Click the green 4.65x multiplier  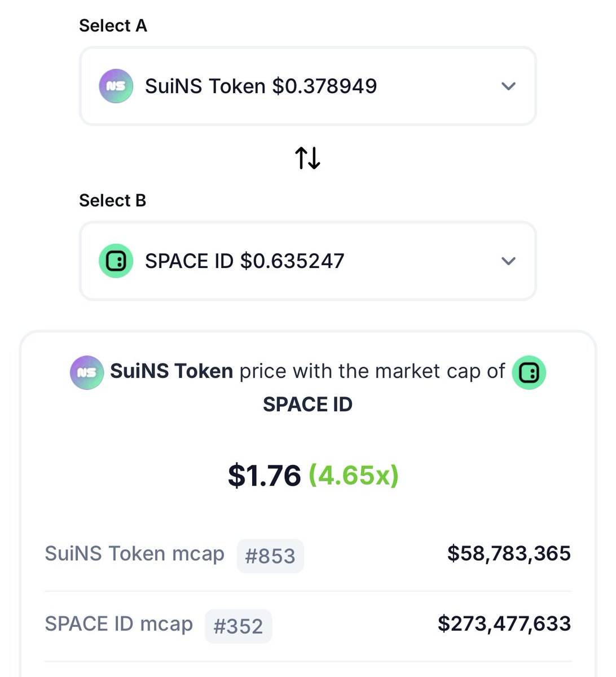click(x=354, y=475)
